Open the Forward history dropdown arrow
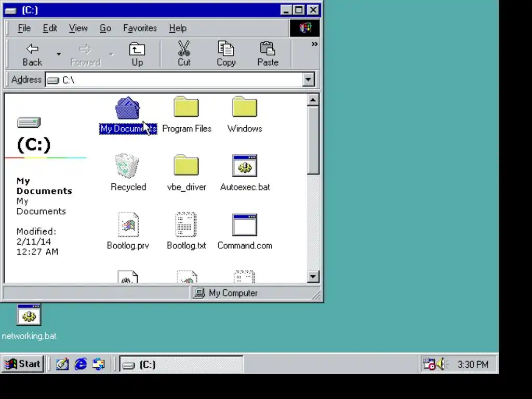532x399 pixels. 111,54
